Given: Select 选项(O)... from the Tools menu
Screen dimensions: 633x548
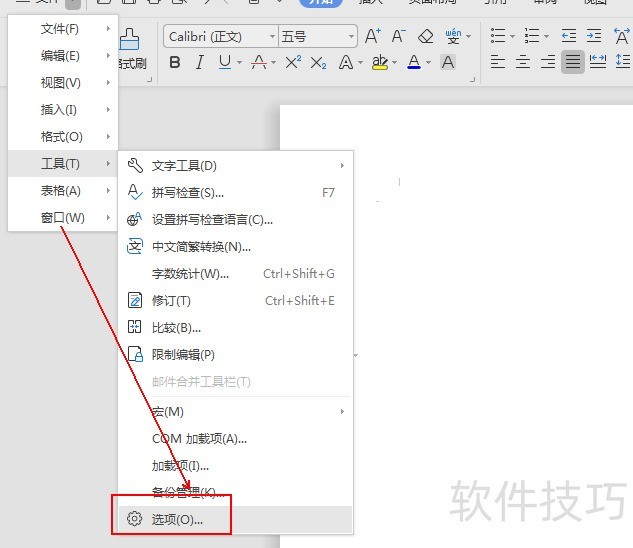Looking at the screenshot, I should pos(177,519).
